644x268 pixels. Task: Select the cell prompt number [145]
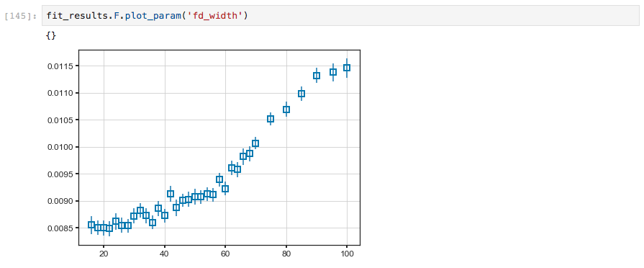click(x=21, y=16)
